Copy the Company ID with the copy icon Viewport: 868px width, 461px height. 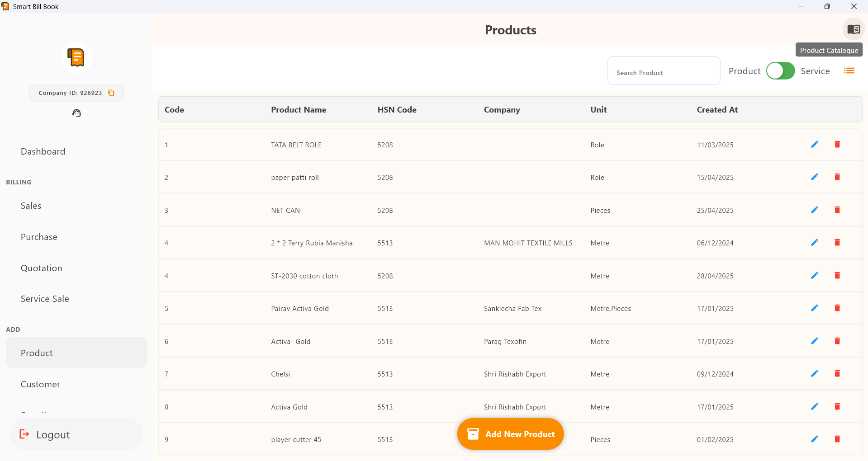(111, 93)
